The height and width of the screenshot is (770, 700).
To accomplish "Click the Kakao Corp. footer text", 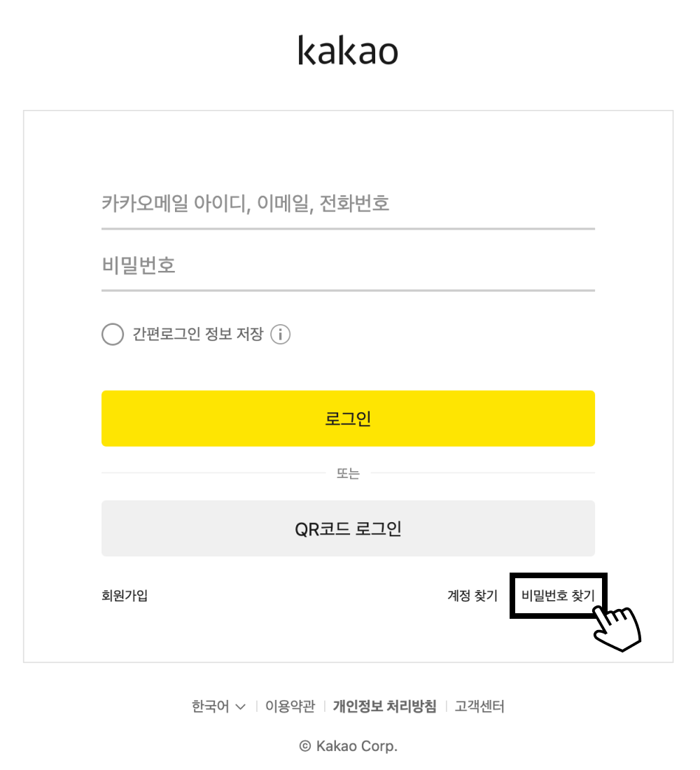I will 357,746.
